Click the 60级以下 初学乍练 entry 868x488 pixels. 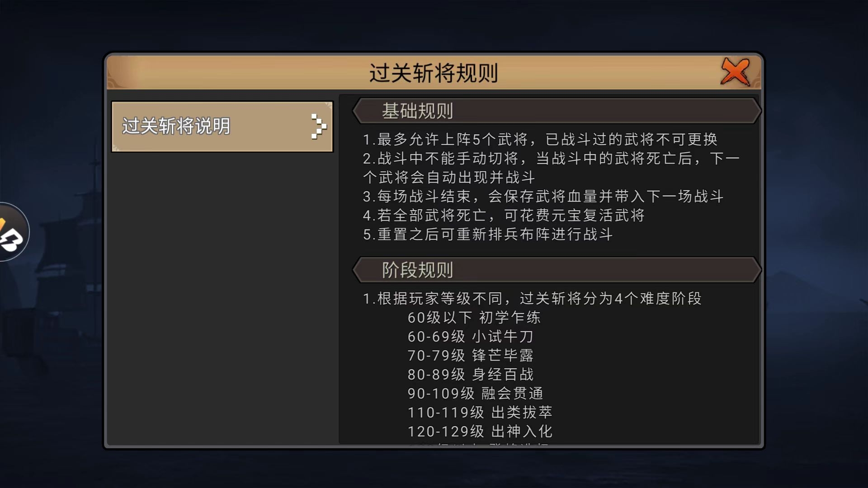[x=474, y=317]
